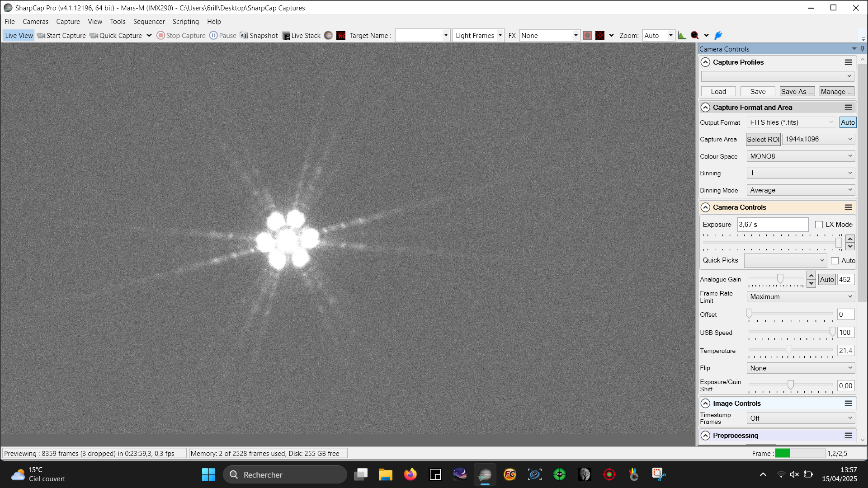Click the planet icon in the toolbar
This screenshot has height=488, width=868.
pyautogui.click(x=329, y=36)
